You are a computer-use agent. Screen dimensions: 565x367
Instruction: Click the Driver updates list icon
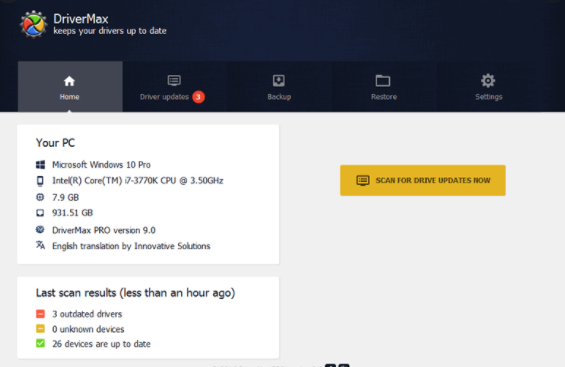coord(174,80)
